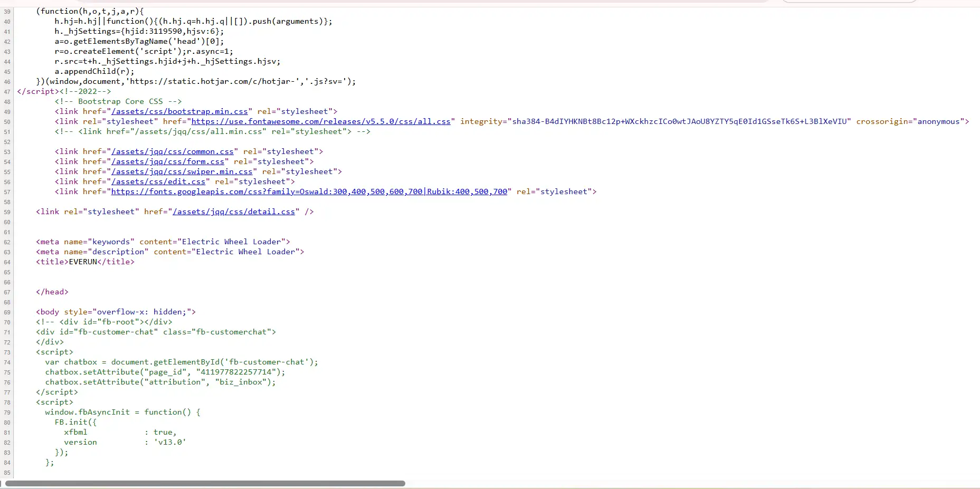Click line number 64 next to the title tag

(x=7, y=262)
